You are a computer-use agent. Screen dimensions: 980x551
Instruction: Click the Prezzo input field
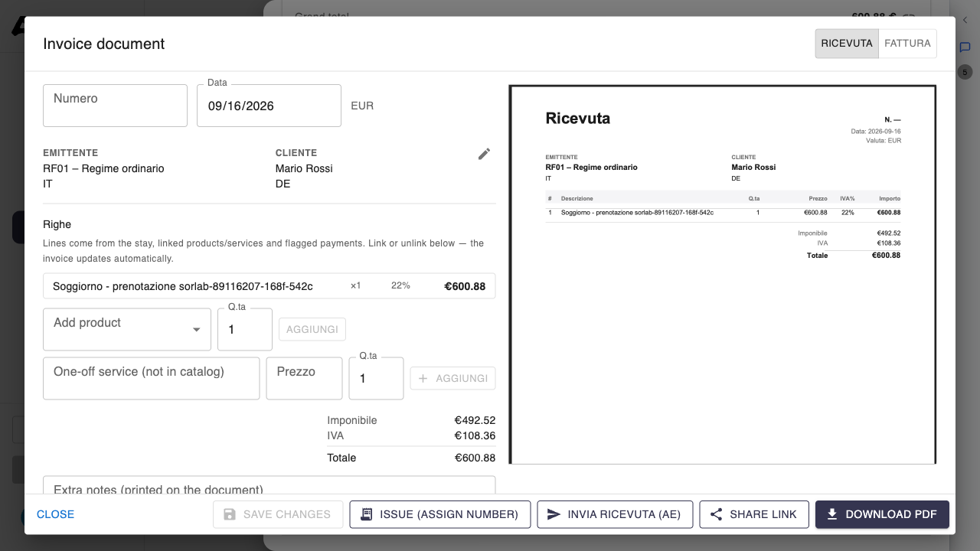[304, 378]
